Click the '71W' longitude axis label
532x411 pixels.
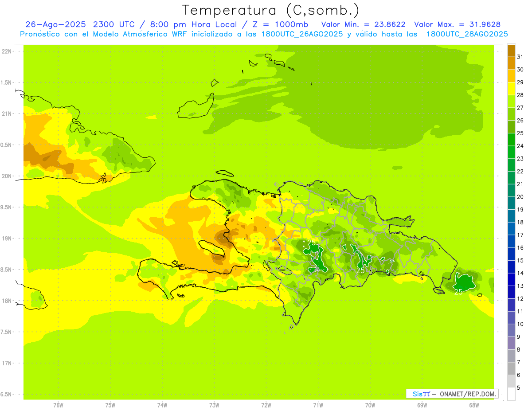[318, 405]
